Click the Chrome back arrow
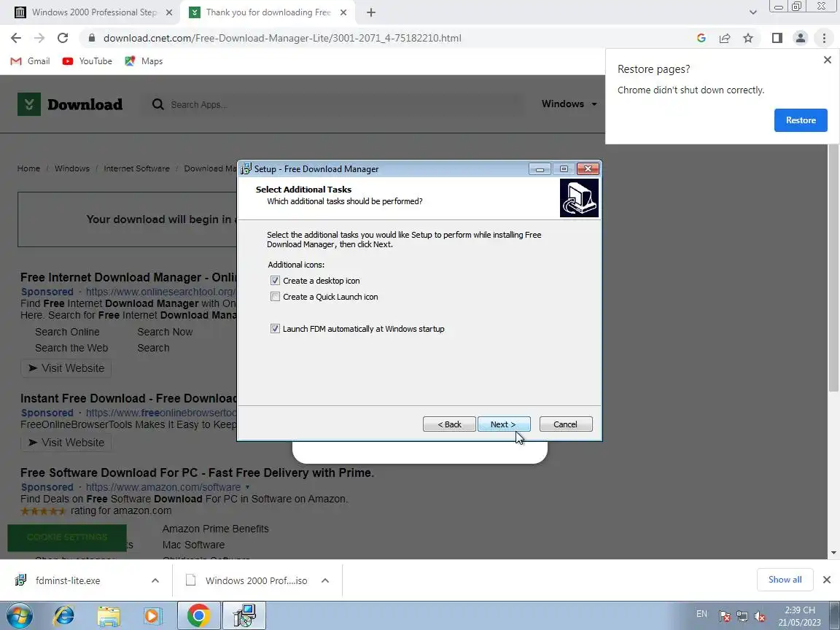The width and height of the screenshot is (840, 630). [x=16, y=38]
